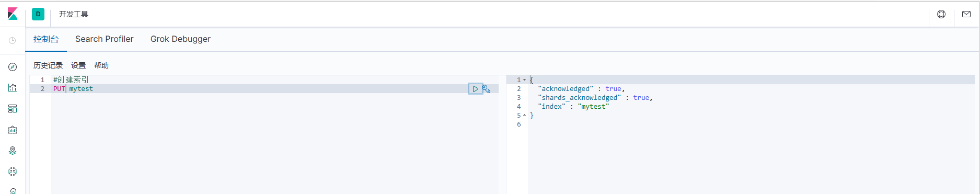
Task: Open the green D space avatar
Action: pyautogui.click(x=38, y=14)
